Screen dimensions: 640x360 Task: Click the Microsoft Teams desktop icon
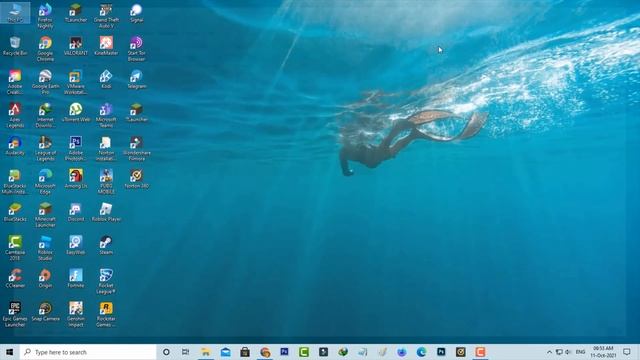coord(106,115)
